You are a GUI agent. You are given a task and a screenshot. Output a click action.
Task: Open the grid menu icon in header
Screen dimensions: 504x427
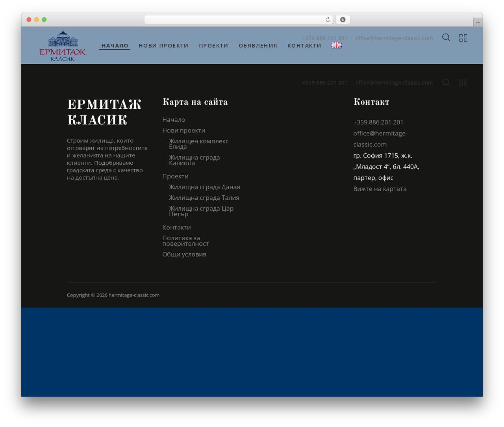(463, 38)
